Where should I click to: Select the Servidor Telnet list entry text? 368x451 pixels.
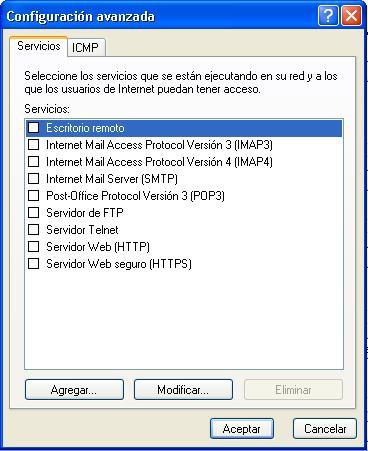coord(82,230)
